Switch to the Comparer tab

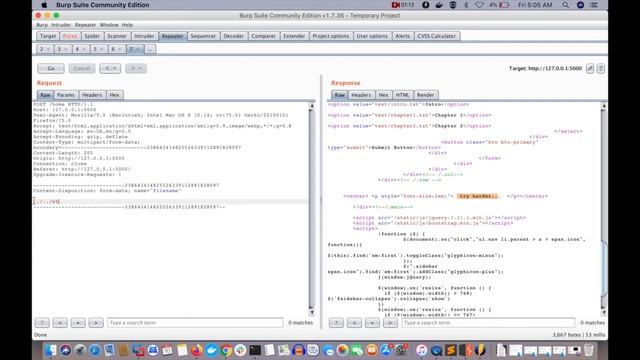point(263,36)
